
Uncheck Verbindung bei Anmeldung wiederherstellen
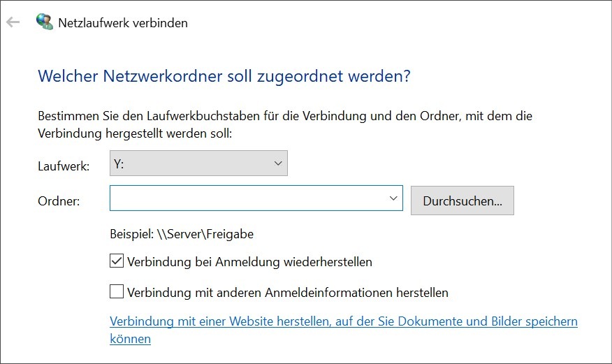(117, 261)
